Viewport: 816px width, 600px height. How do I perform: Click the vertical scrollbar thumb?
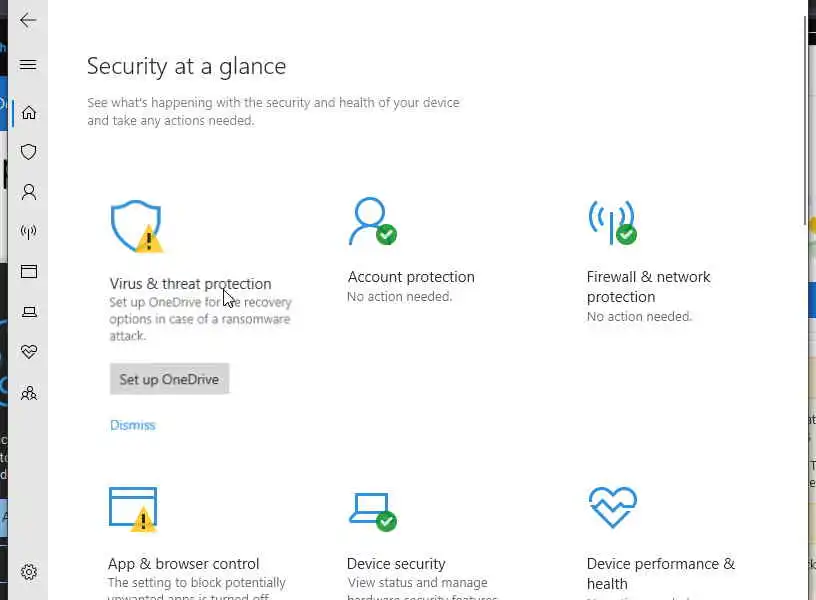point(806,120)
